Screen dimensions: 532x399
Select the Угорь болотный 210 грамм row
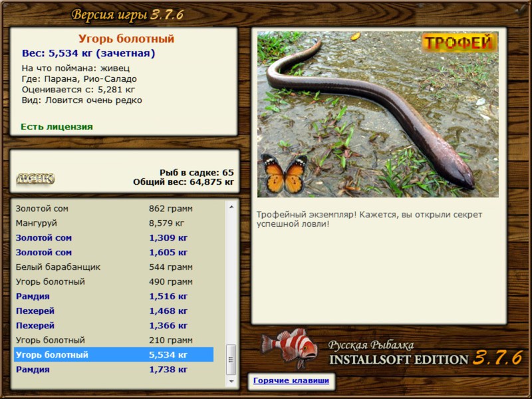click(x=114, y=340)
